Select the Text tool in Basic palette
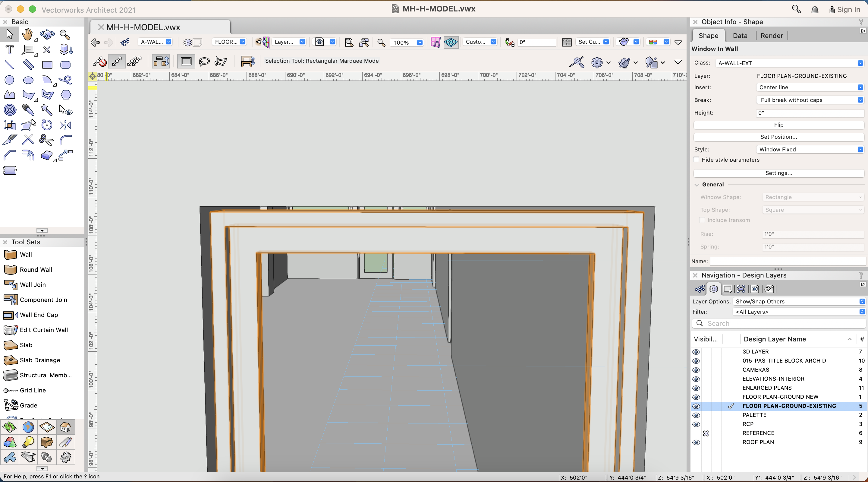 (9, 49)
